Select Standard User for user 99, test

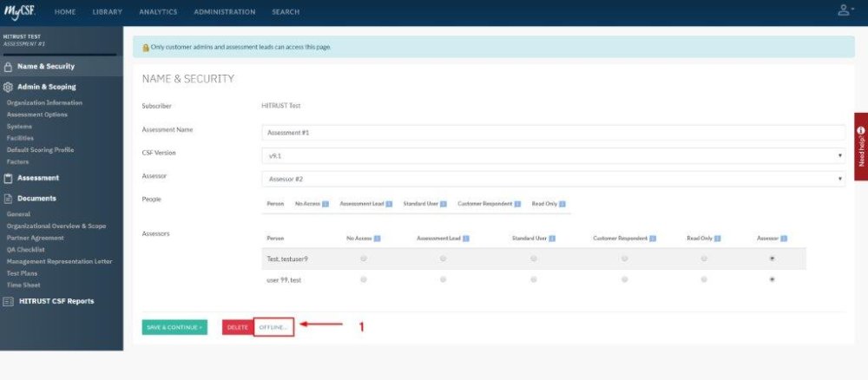534,280
